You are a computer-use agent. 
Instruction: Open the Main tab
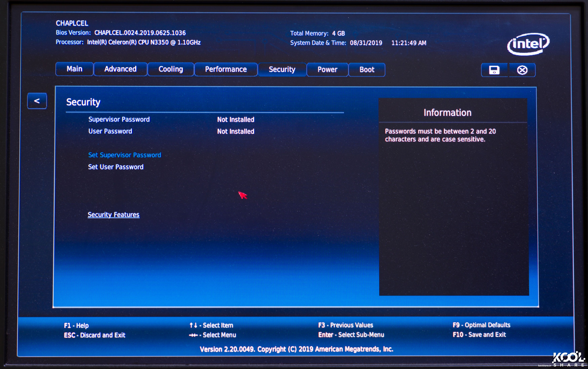pos(74,69)
